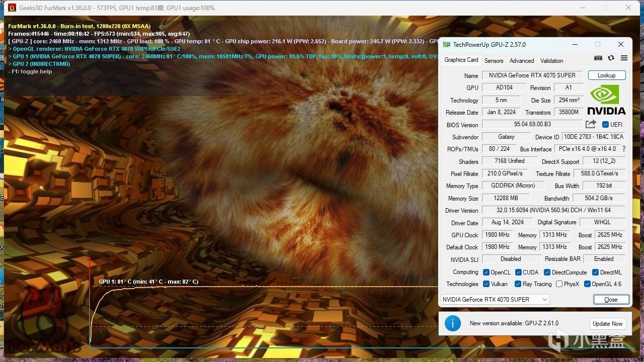
Task: Open the GPU selection dropdown
Action: (495, 299)
